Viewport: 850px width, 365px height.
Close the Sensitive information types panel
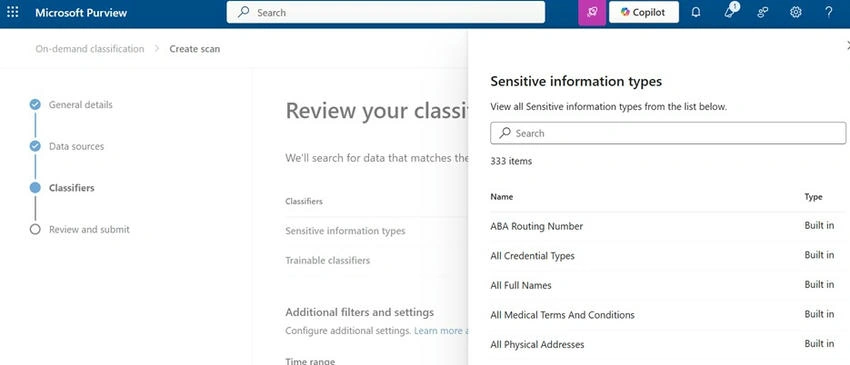(x=847, y=46)
